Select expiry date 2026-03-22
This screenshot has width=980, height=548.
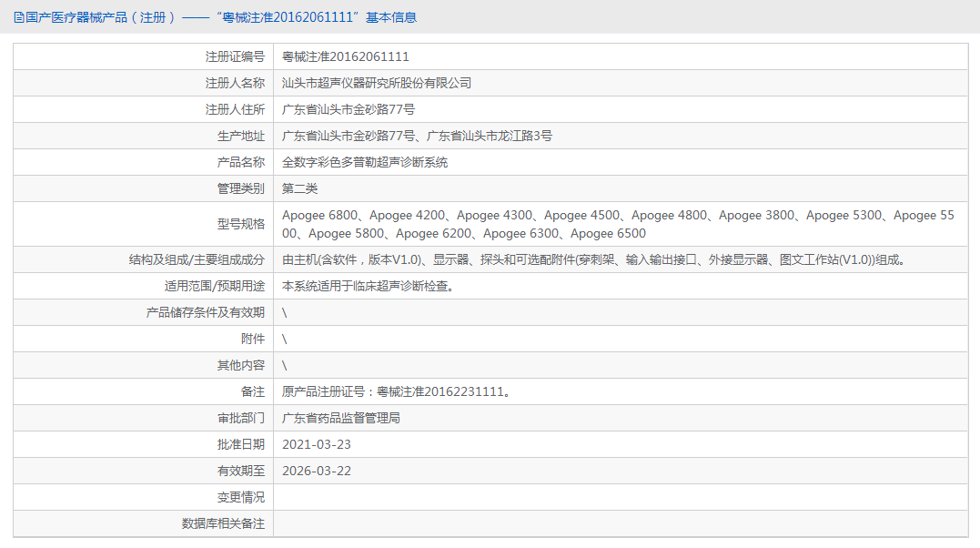[x=317, y=471]
